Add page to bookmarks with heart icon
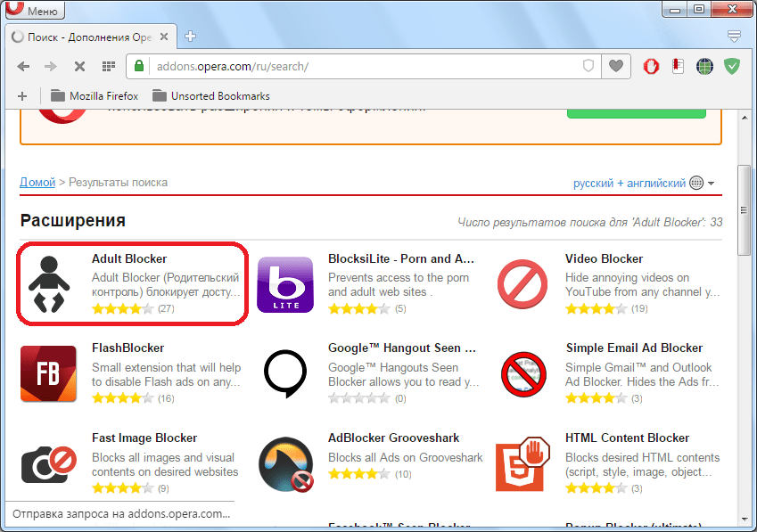 [x=615, y=66]
